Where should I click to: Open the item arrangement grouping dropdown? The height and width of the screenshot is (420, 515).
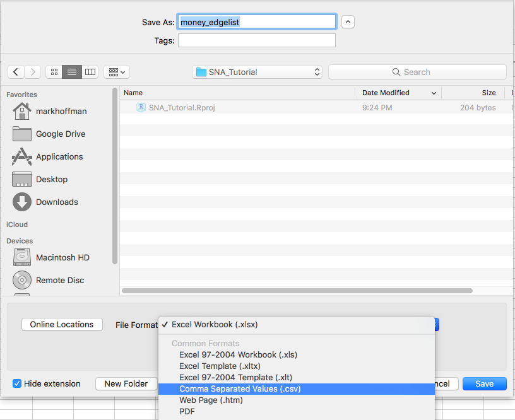[116, 72]
